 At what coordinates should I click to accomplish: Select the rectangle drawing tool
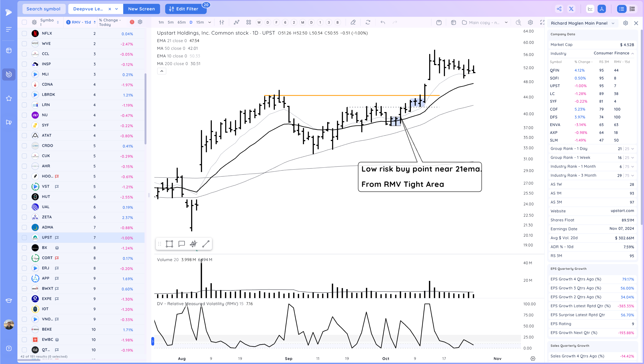(169, 244)
